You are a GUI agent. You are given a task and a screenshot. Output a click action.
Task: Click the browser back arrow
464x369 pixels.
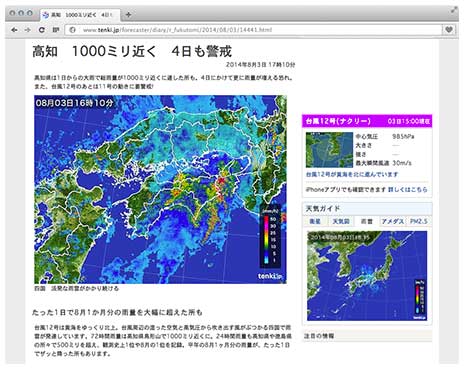coord(14,30)
